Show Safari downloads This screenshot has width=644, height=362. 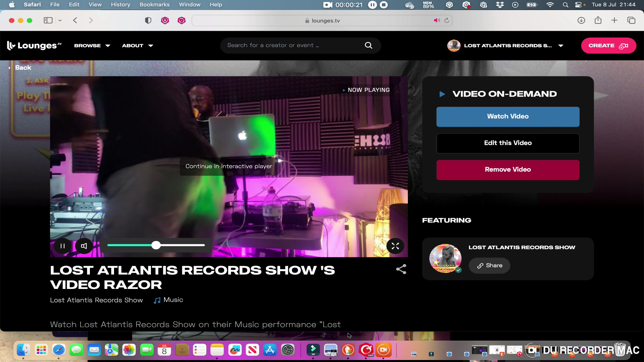[581, 20]
